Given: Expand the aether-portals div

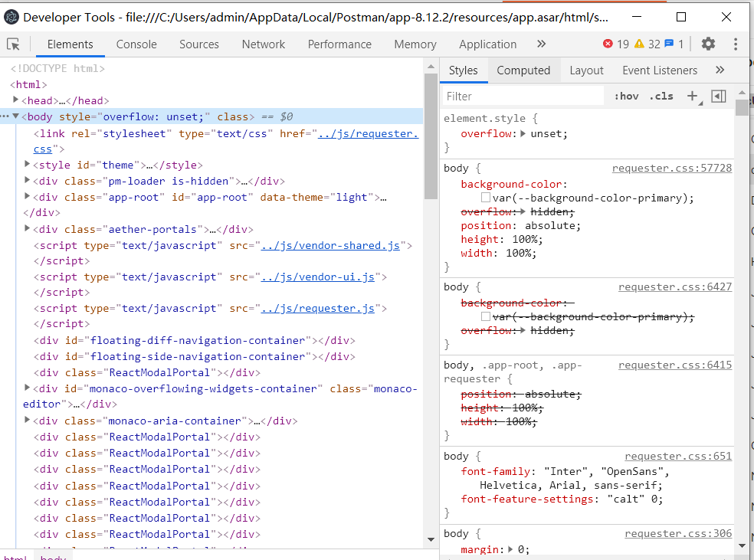Looking at the screenshot, I should coord(28,228).
